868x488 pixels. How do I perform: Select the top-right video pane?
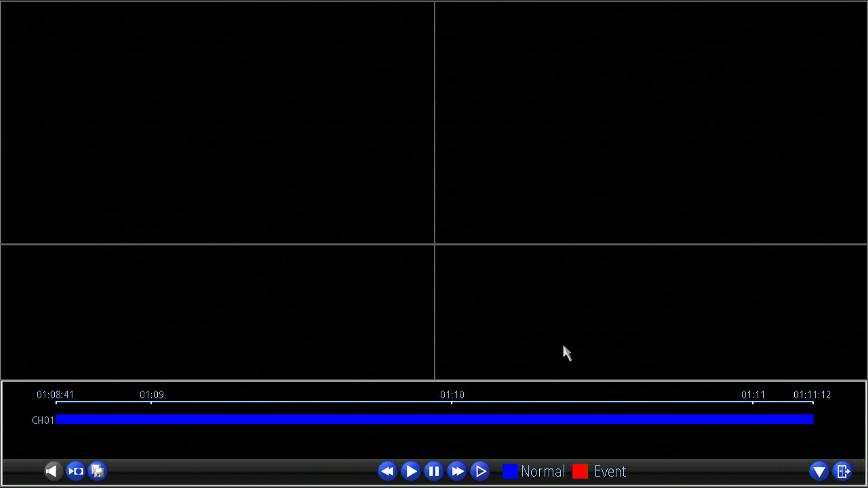point(651,122)
